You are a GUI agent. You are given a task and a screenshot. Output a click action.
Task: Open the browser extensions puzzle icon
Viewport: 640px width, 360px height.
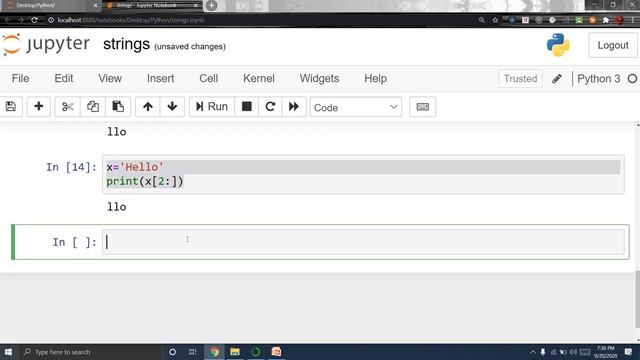click(606, 20)
